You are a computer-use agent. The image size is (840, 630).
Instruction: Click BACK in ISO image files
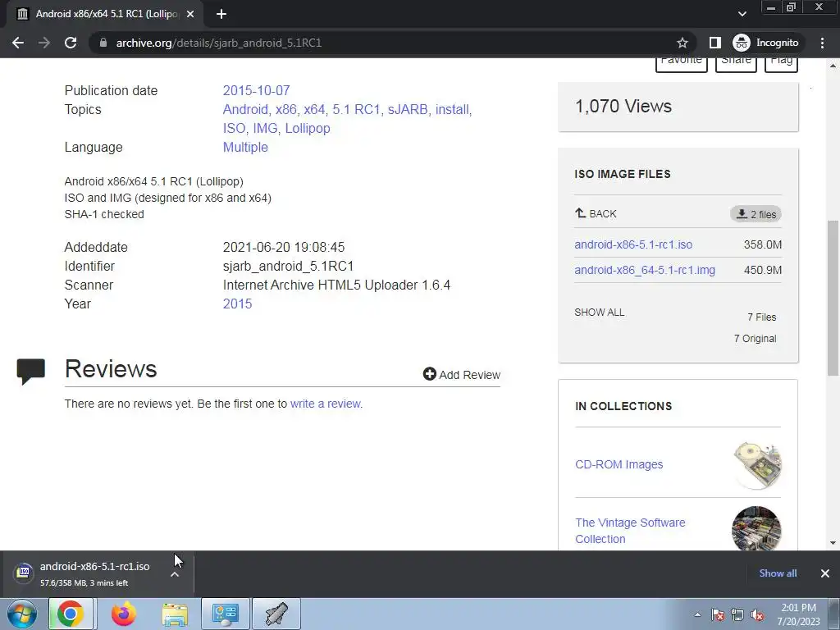(x=596, y=214)
